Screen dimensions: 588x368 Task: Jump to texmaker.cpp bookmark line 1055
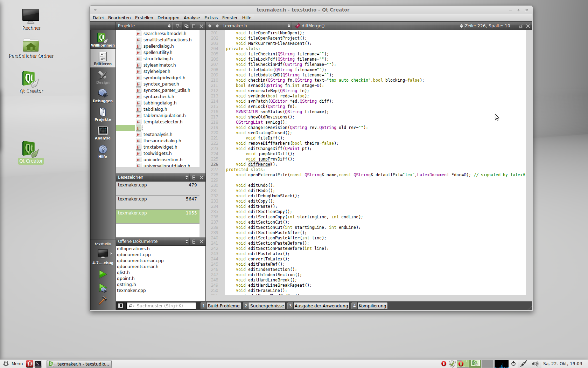coord(157,216)
